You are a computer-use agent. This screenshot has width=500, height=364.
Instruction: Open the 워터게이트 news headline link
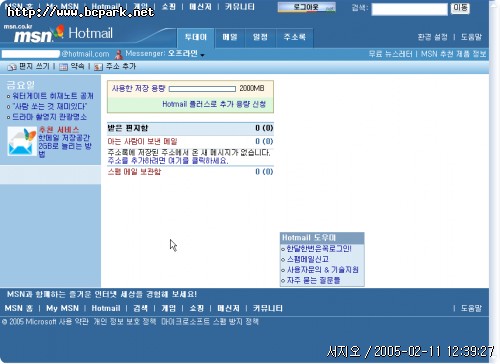point(53,96)
